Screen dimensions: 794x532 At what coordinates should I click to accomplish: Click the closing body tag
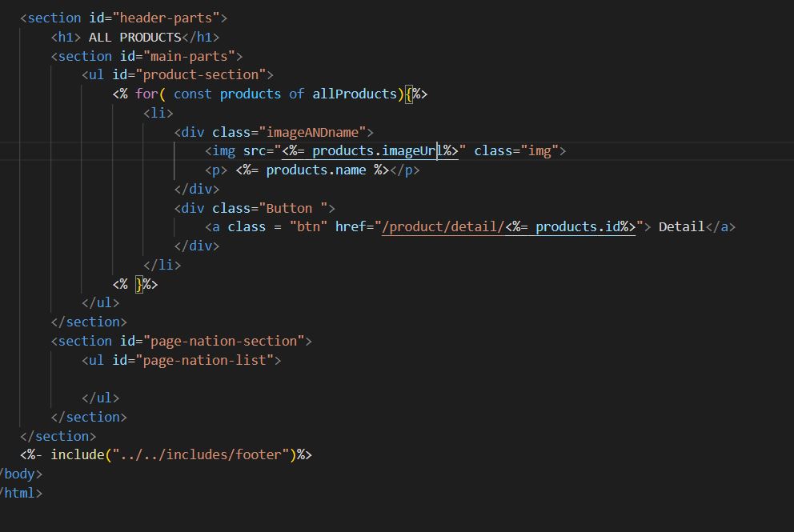(x=20, y=474)
